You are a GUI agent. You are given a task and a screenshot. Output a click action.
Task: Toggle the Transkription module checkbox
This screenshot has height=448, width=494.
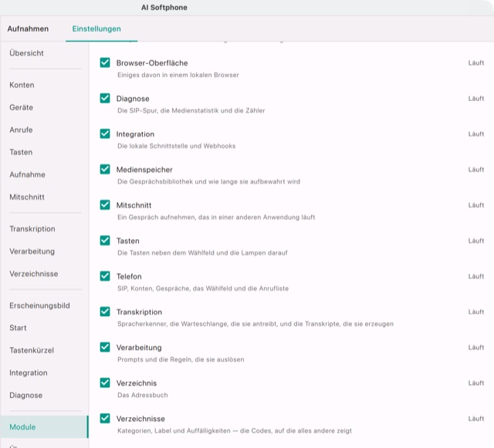105,312
